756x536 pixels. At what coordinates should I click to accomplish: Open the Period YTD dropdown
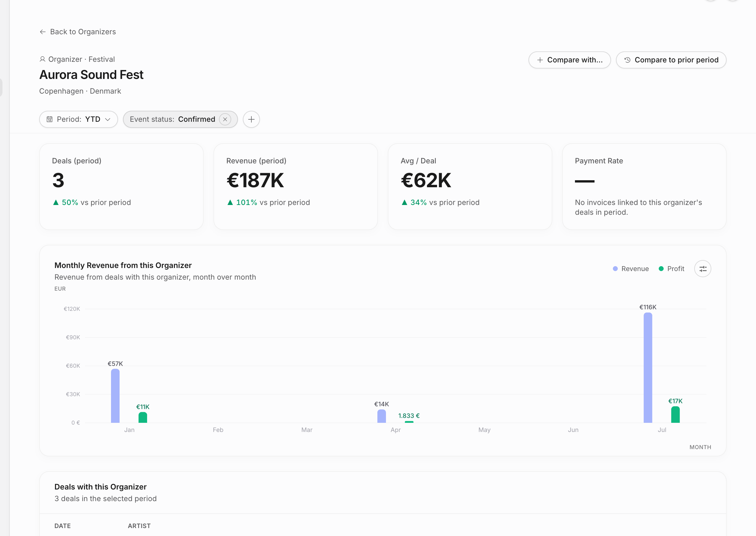pyautogui.click(x=79, y=119)
